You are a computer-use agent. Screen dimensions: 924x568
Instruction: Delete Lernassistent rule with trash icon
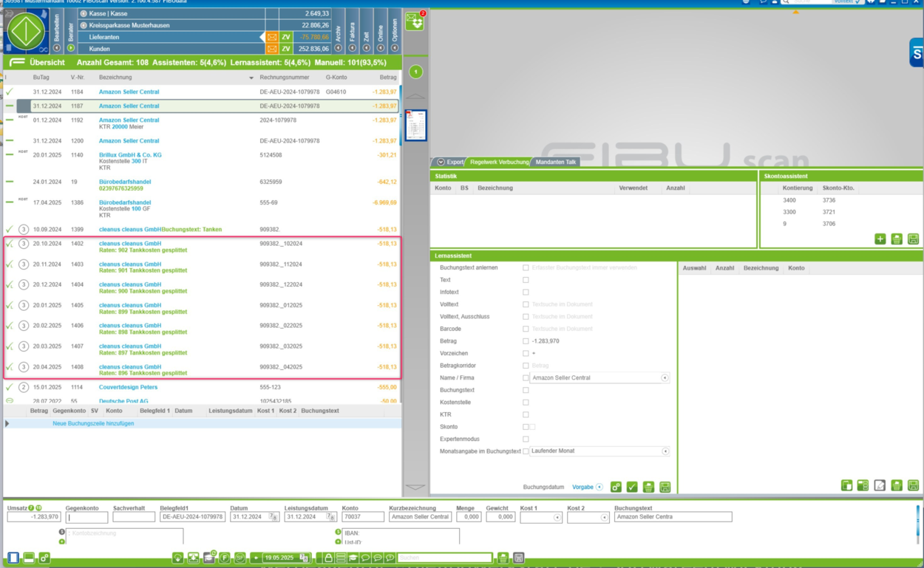pos(648,487)
